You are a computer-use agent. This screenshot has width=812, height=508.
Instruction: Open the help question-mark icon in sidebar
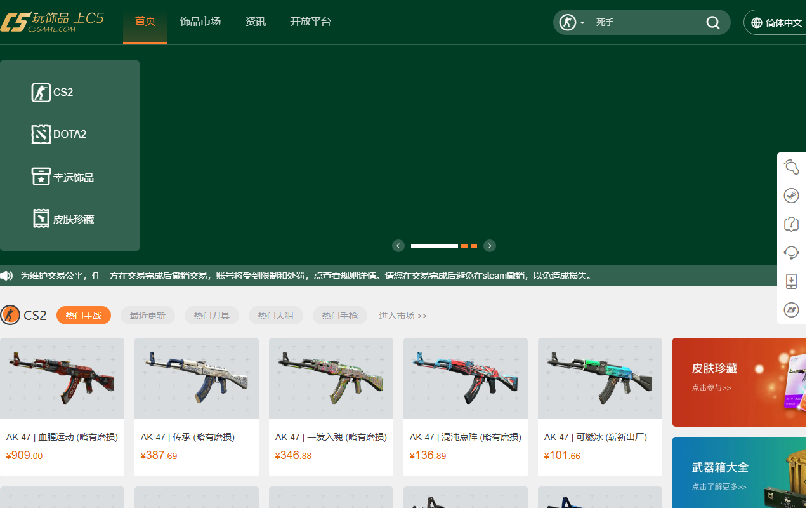(x=791, y=224)
